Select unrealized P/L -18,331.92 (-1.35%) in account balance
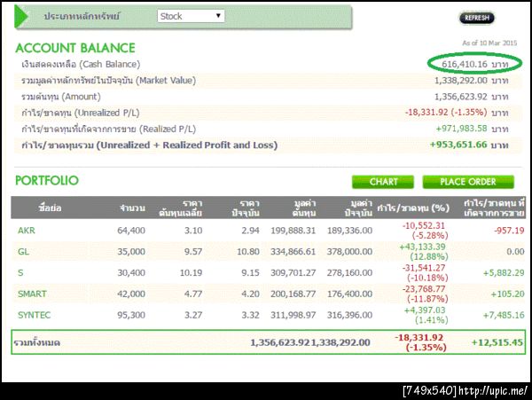Image resolution: width=532 pixels, height=400 pixels. pos(446,113)
